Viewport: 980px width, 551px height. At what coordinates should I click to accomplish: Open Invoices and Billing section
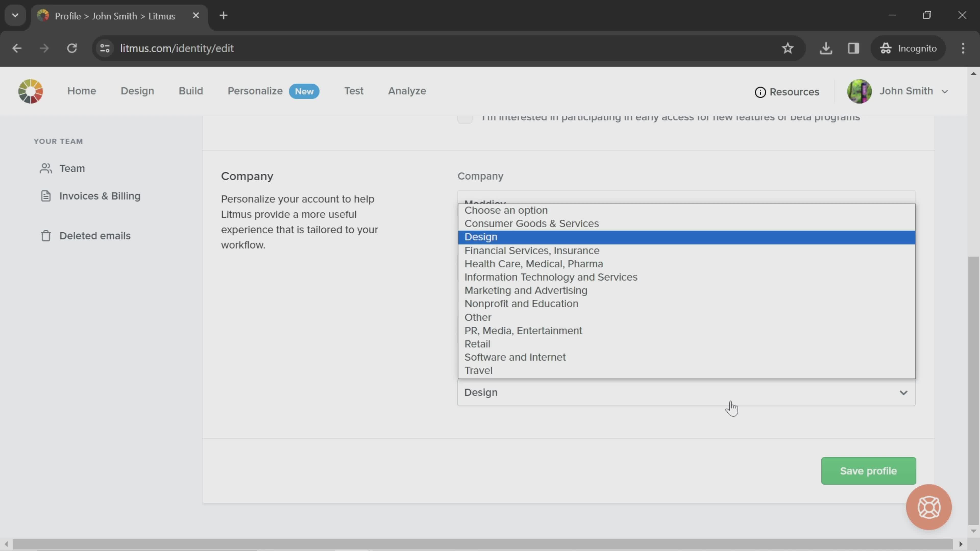100,196
